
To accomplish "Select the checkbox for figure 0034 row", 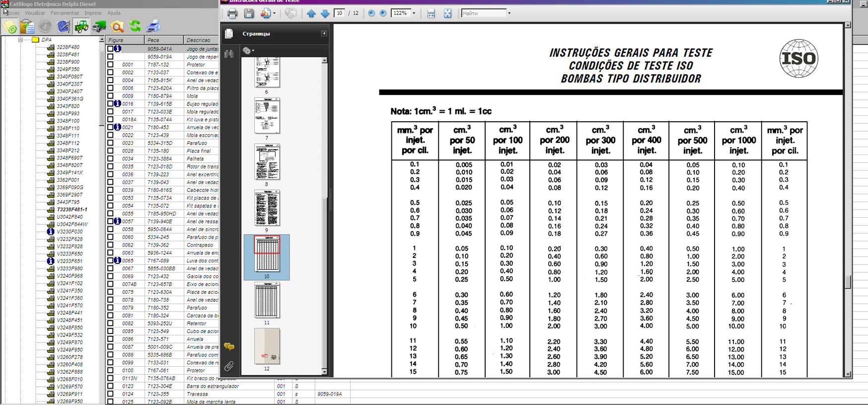I will (110, 159).
